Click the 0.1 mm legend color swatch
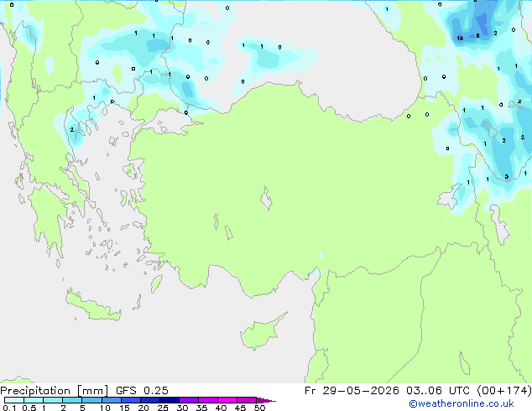The width and height of the screenshot is (532, 411). (x=14, y=400)
